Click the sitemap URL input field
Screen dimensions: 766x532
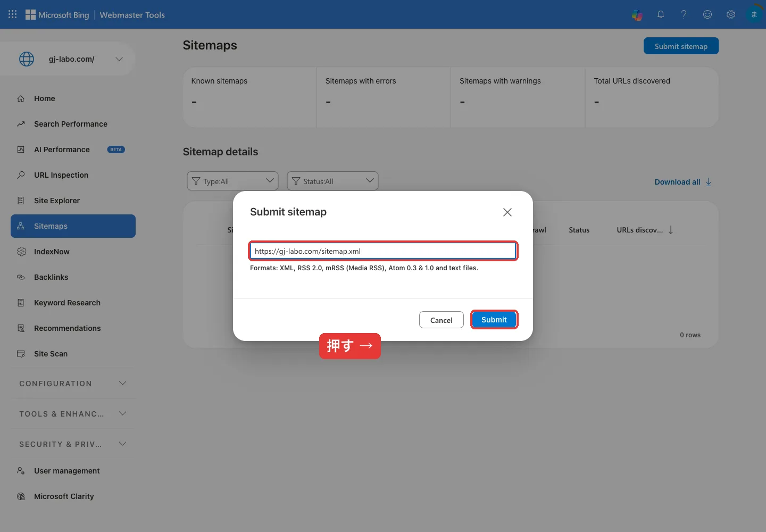384,251
